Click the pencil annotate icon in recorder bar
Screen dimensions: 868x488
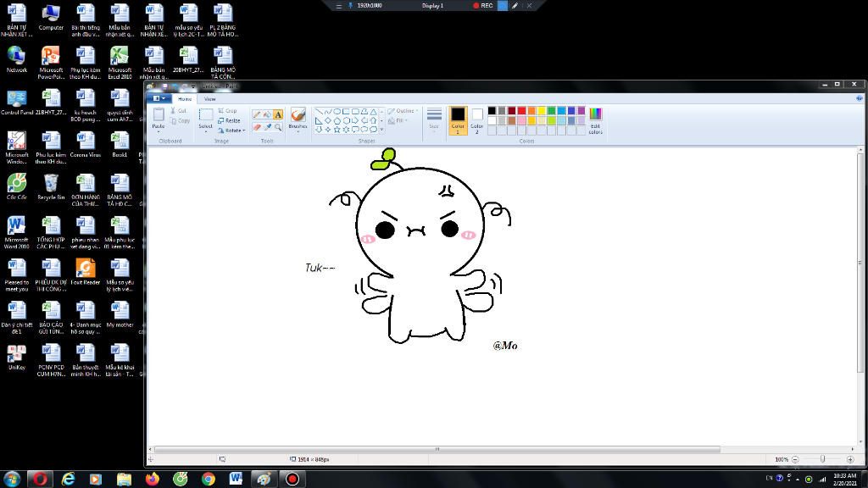515,6
